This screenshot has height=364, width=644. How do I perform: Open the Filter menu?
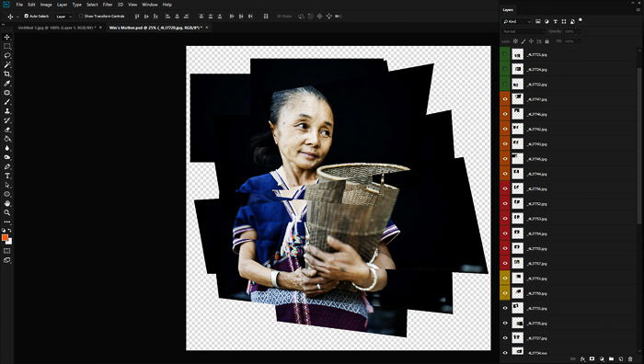(108, 5)
